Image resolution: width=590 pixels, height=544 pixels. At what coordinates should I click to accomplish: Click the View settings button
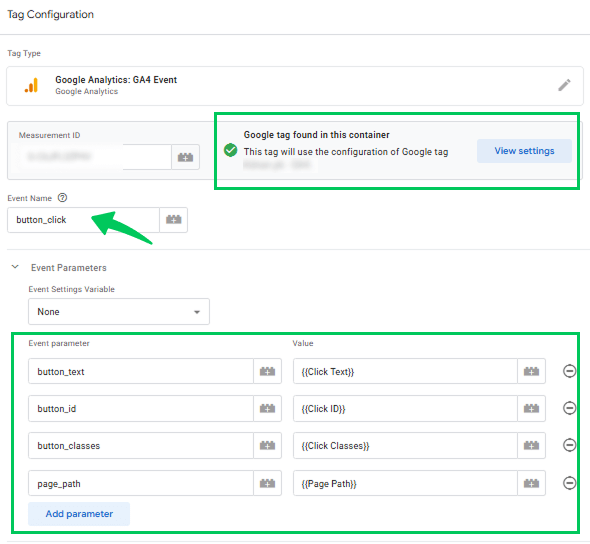click(x=524, y=151)
